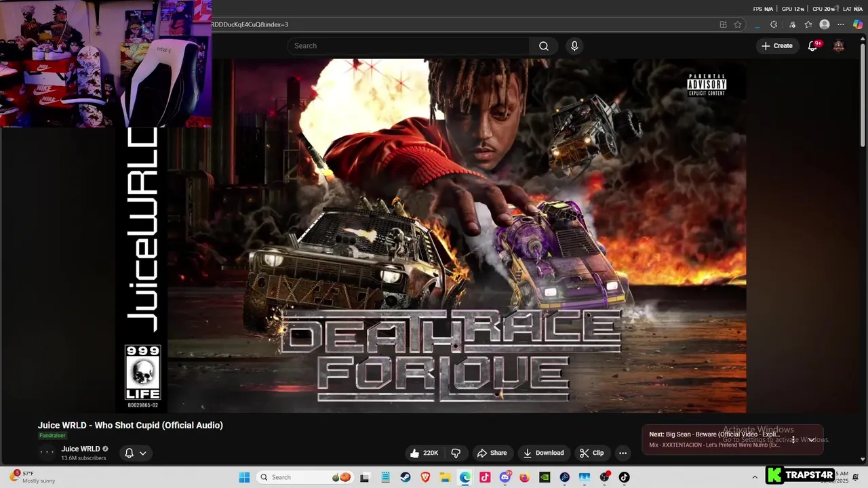Open the NVIDIA app on taskbar
The width and height of the screenshot is (868, 488).
tap(545, 477)
